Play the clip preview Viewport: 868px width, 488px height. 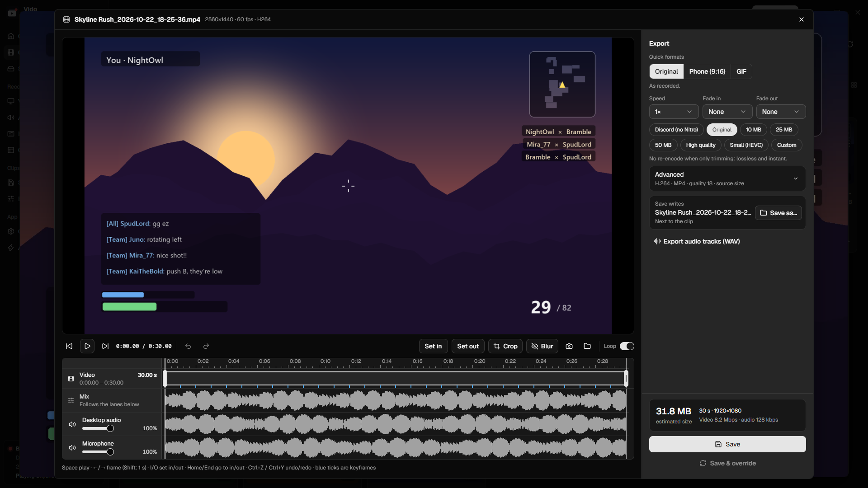[87, 346]
